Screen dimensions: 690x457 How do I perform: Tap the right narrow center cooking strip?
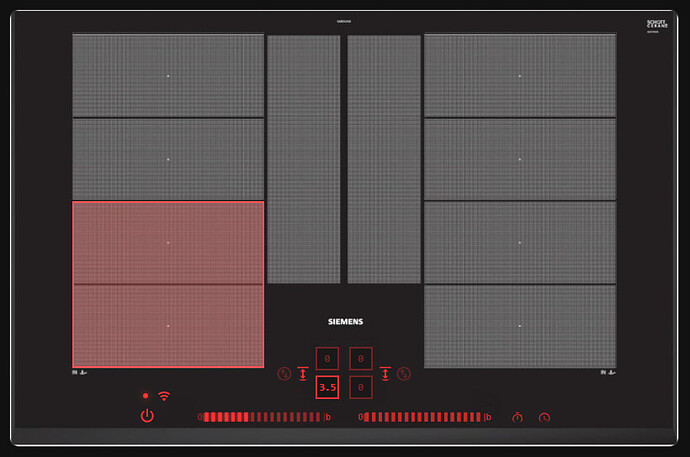coord(384,159)
